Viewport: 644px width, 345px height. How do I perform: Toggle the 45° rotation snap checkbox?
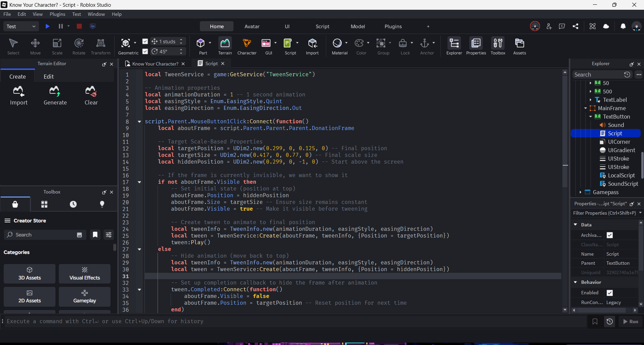(145, 51)
